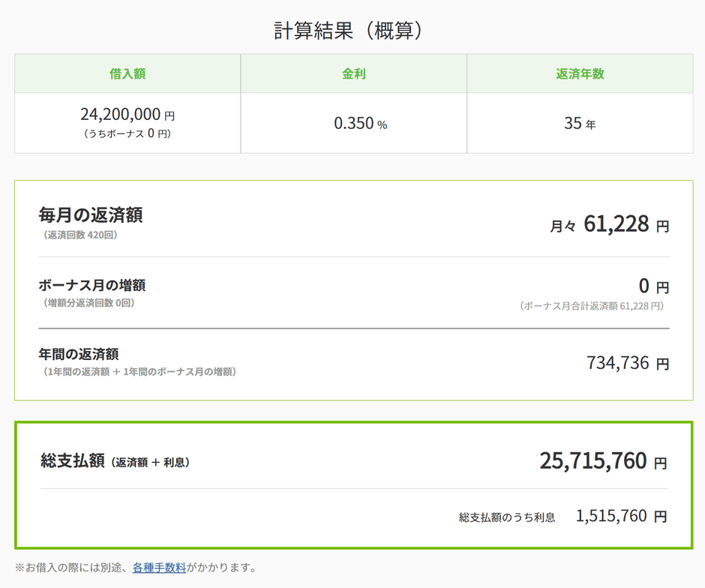705x588 pixels.
Task: Click the 1,515,760 円 interest amount
Action: 621,516
